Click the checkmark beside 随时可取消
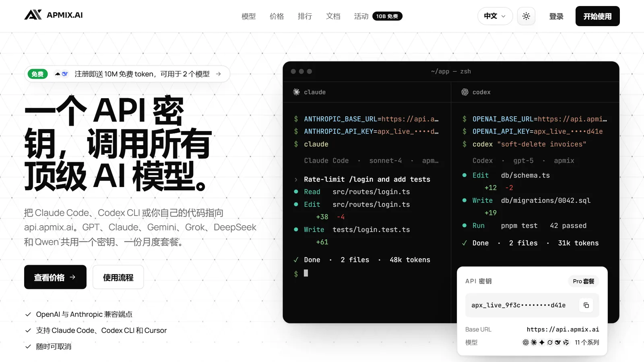644x362 pixels. click(x=28, y=347)
